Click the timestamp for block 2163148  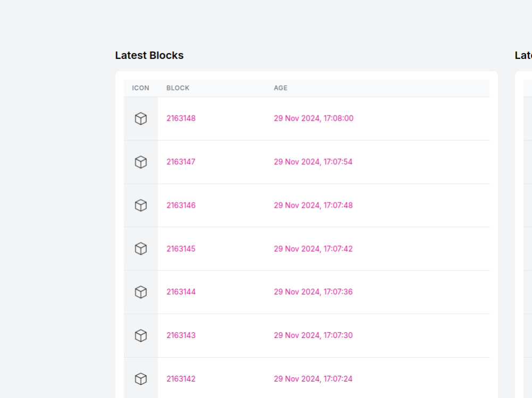313,118
